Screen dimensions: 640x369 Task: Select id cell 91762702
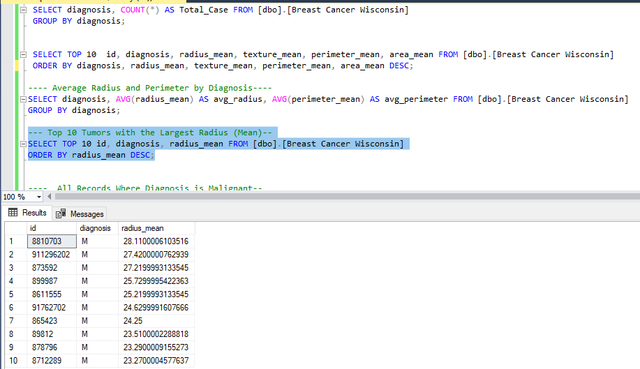(x=52, y=307)
